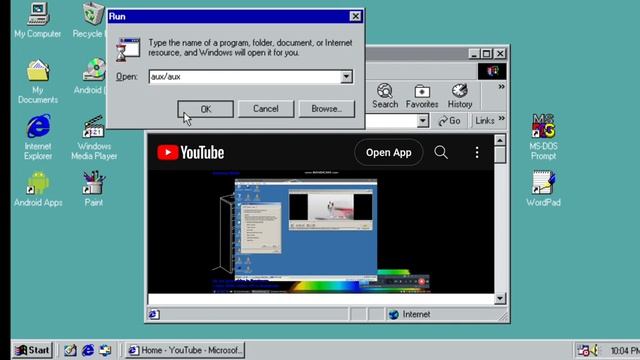
Task: Click the Show Desktop quick launch icon
Action: [x=70, y=350]
